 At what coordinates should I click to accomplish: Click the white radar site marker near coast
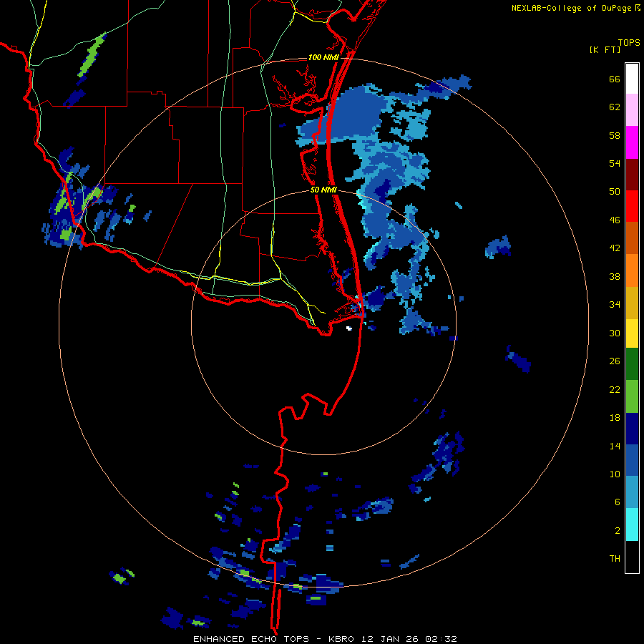point(349,328)
